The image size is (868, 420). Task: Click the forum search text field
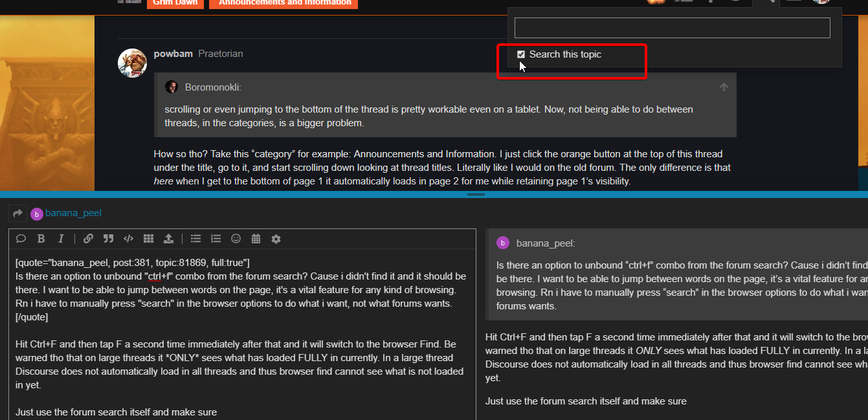point(672,28)
